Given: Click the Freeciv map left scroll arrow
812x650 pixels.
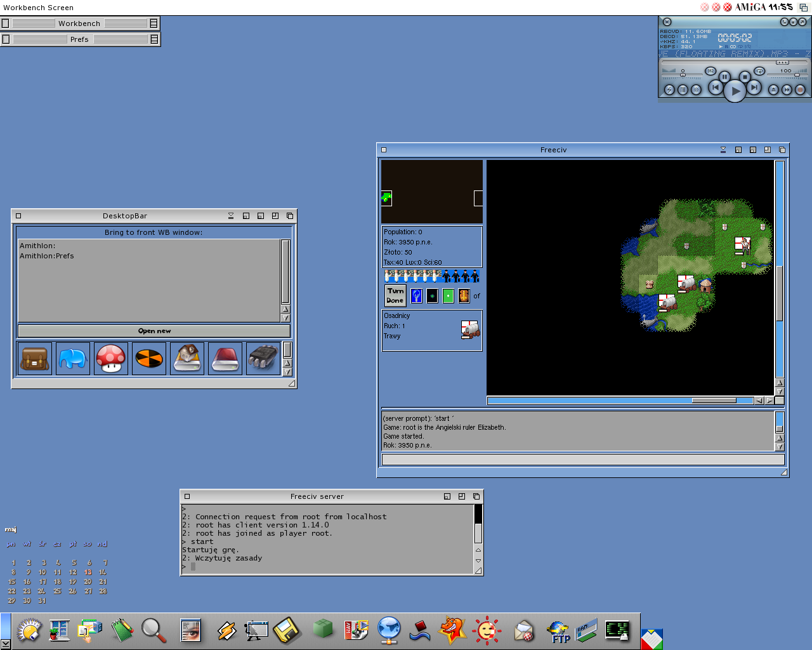Looking at the screenshot, I should coord(759,401).
